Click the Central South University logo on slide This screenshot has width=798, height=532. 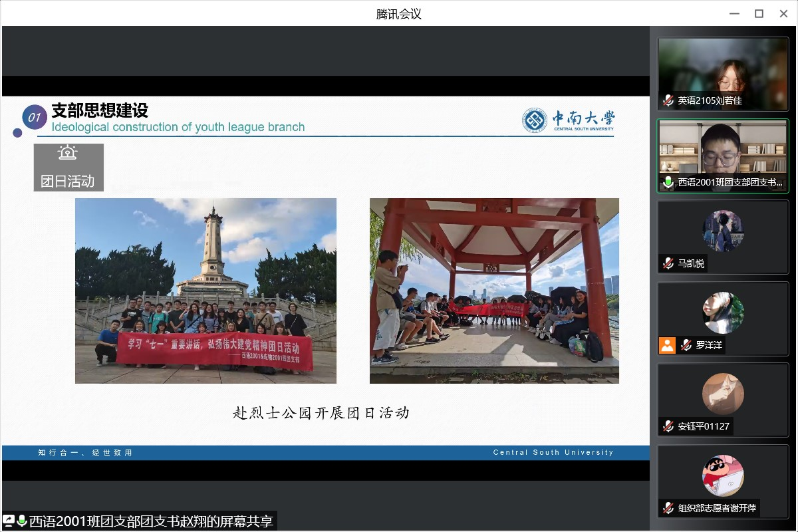569,120
